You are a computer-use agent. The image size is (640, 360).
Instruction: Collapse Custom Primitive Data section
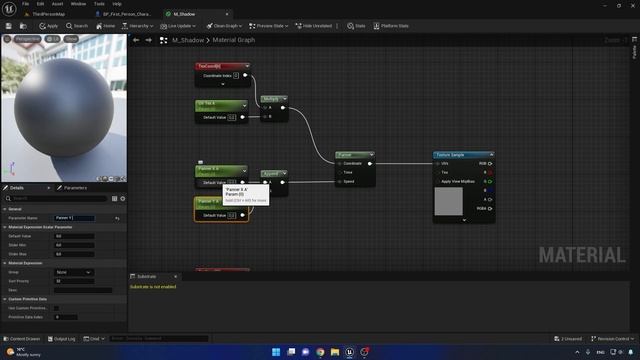coord(5,299)
